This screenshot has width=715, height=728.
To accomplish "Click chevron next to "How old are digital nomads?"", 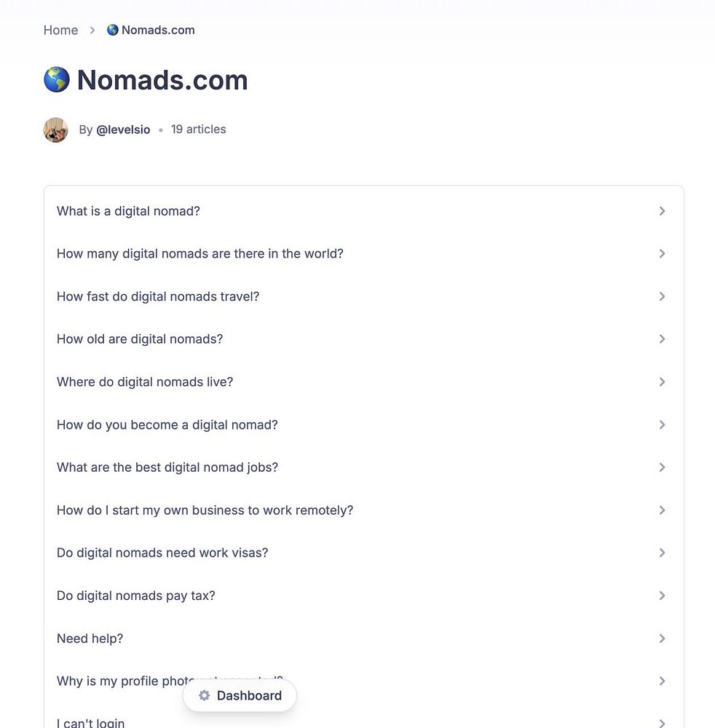I will coord(662,339).
